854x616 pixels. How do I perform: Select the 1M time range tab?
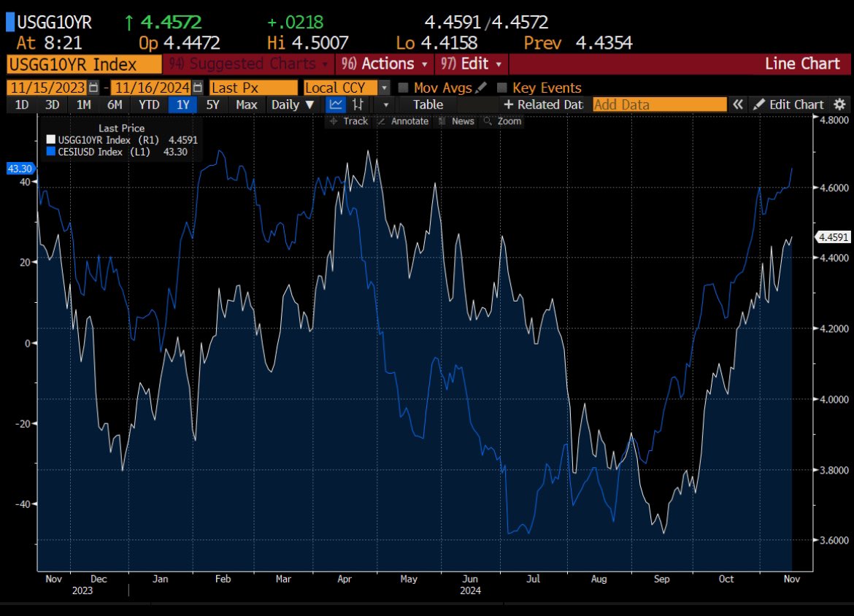[x=83, y=104]
